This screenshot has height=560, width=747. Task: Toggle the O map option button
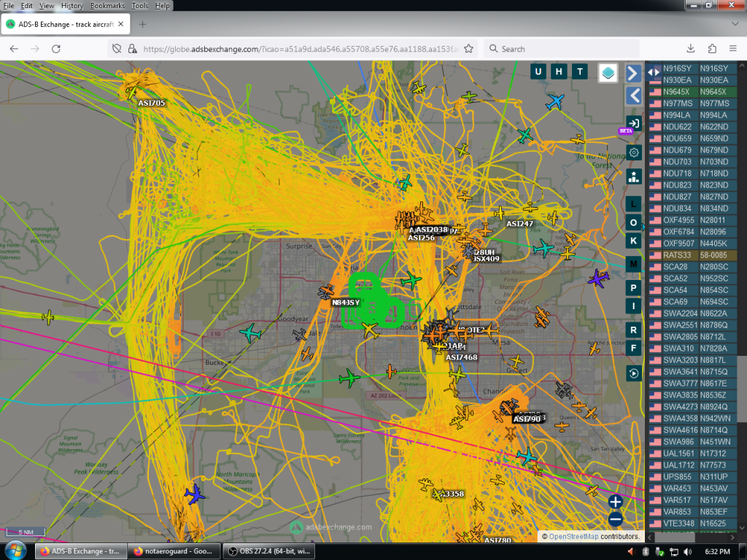coord(634,222)
